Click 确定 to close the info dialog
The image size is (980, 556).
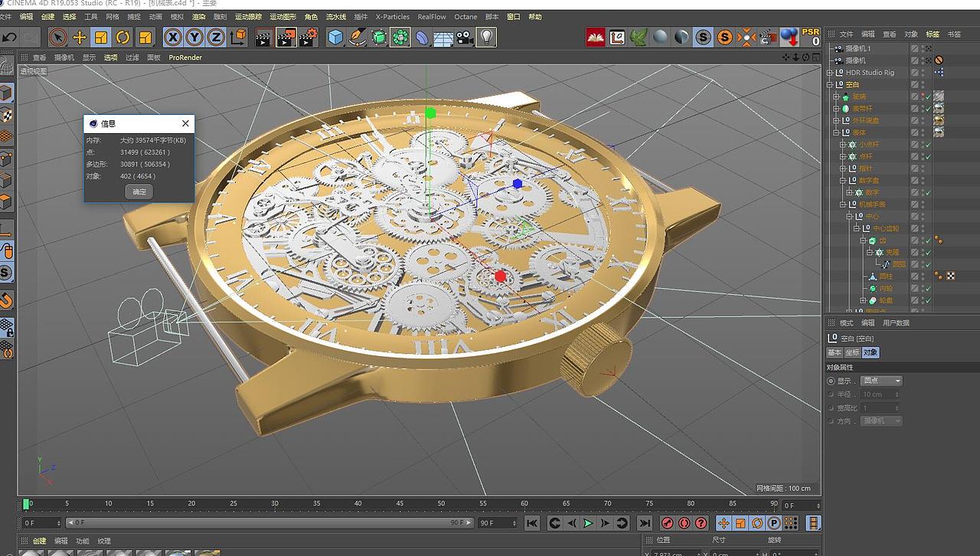point(139,191)
